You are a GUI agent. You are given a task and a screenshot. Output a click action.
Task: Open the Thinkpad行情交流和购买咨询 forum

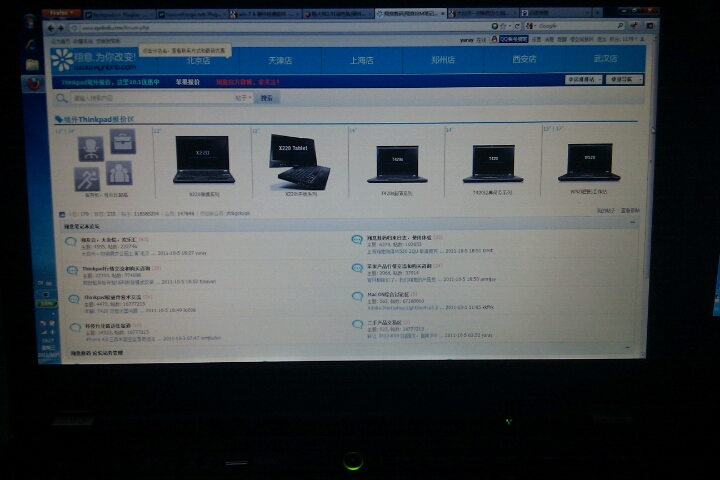[116, 268]
